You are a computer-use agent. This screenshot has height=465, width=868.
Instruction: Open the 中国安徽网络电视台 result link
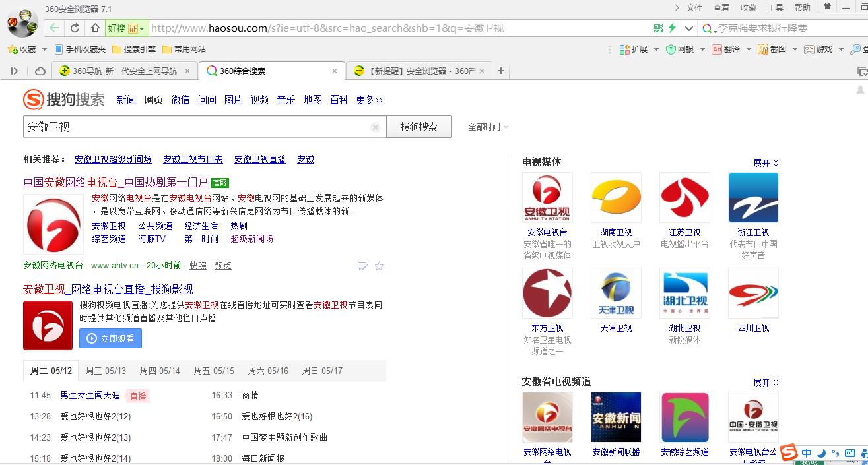pos(116,182)
